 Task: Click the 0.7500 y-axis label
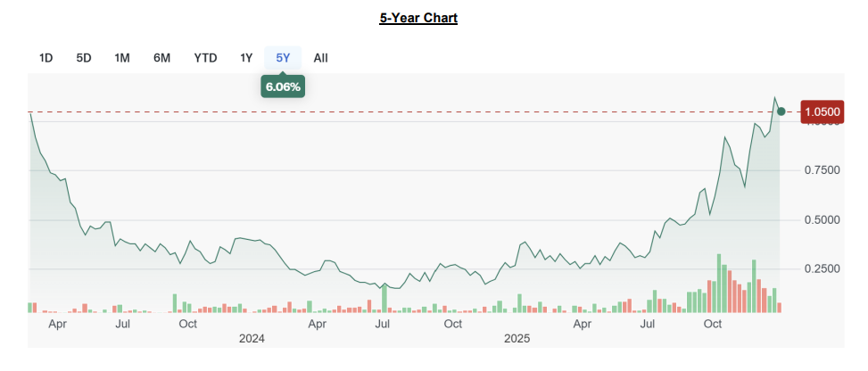click(822, 170)
